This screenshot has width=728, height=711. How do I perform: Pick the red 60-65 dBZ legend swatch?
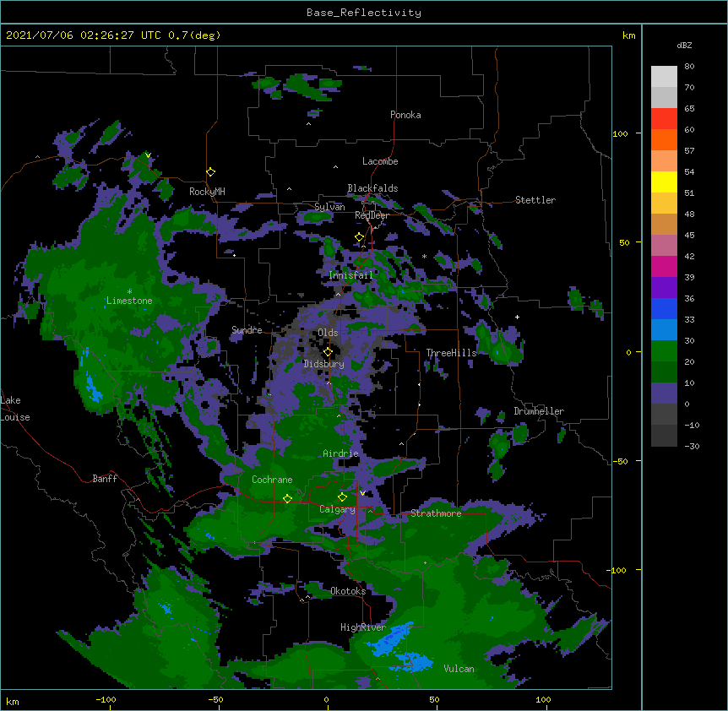point(664,118)
